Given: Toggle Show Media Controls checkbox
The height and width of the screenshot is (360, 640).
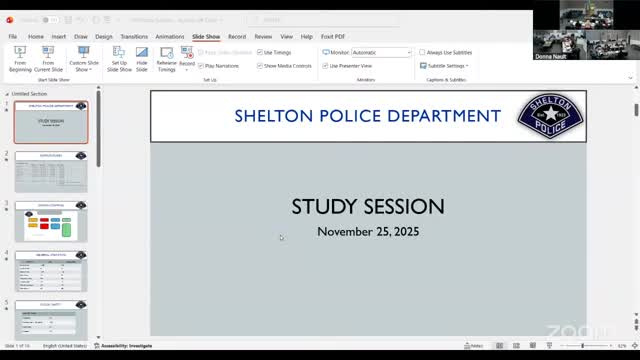Looking at the screenshot, I should [260, 66].
